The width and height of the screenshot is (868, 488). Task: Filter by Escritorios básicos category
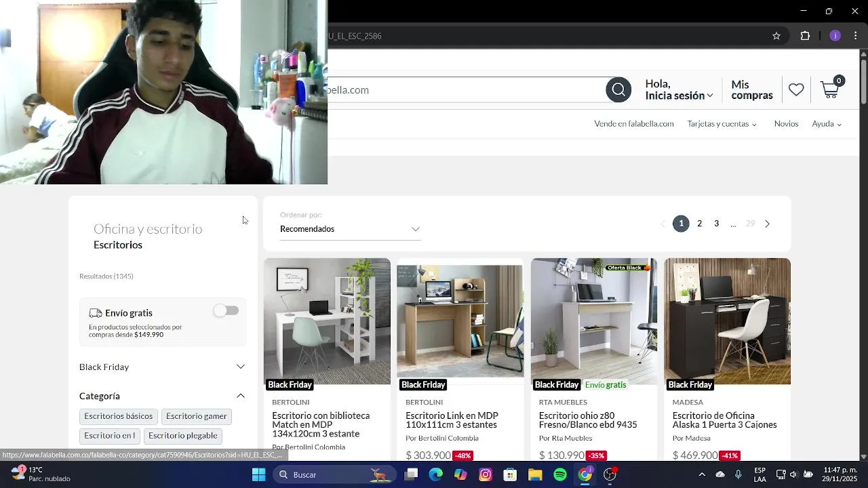(x=118, y=416)
